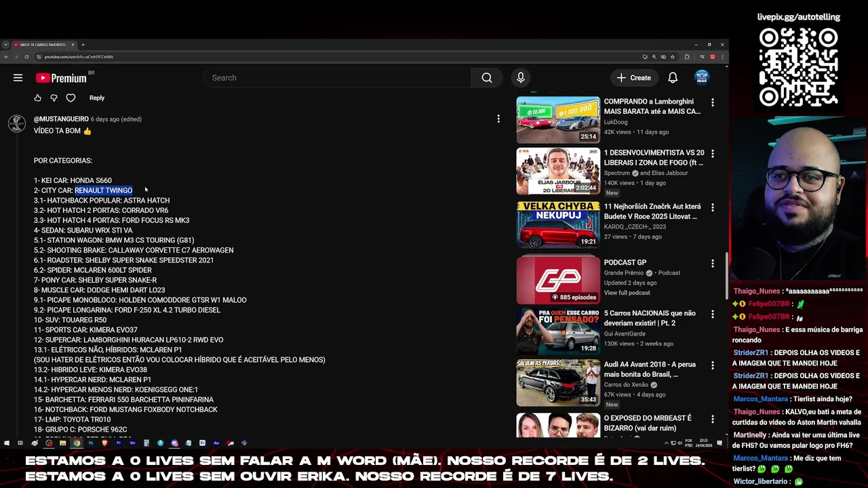Screen dimensions: 868x488
Task: Open the Windows Start button
Action: (6, 443)
